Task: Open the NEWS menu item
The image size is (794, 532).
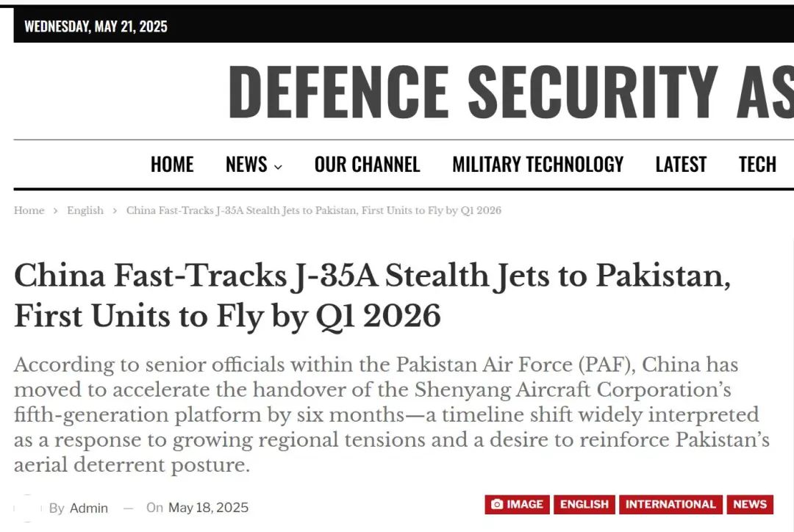Action: [246, 165]
